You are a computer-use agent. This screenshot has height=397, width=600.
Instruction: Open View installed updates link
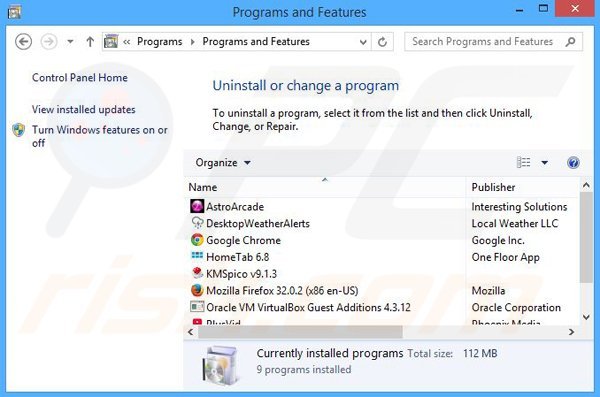click(83, 109)
